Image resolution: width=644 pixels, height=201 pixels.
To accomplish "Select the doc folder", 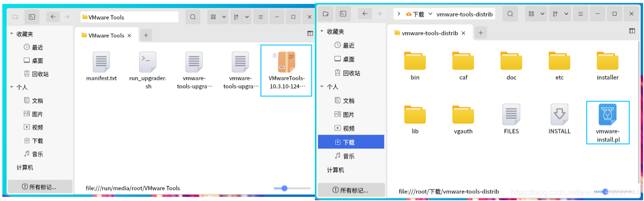I will [511, 66].
